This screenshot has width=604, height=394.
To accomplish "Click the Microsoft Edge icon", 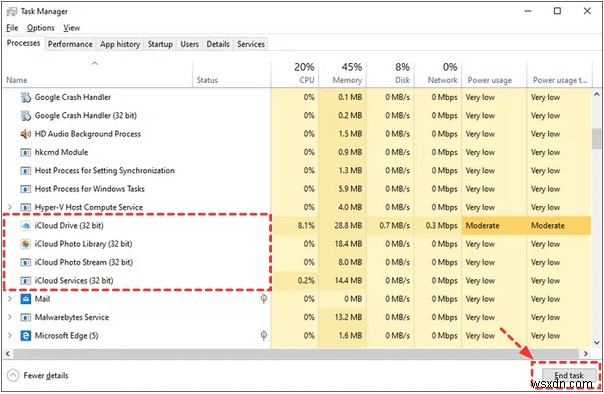I will [x=25, y=336].
